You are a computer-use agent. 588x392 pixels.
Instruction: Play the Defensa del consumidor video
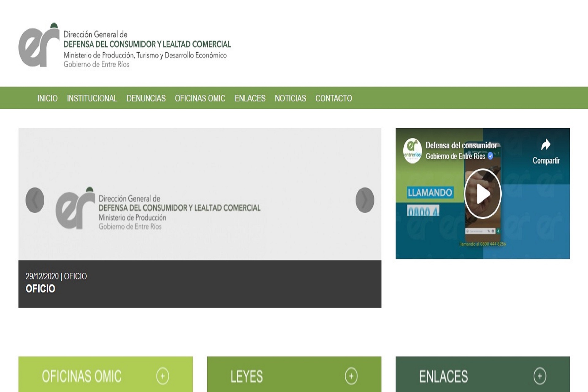482,194
